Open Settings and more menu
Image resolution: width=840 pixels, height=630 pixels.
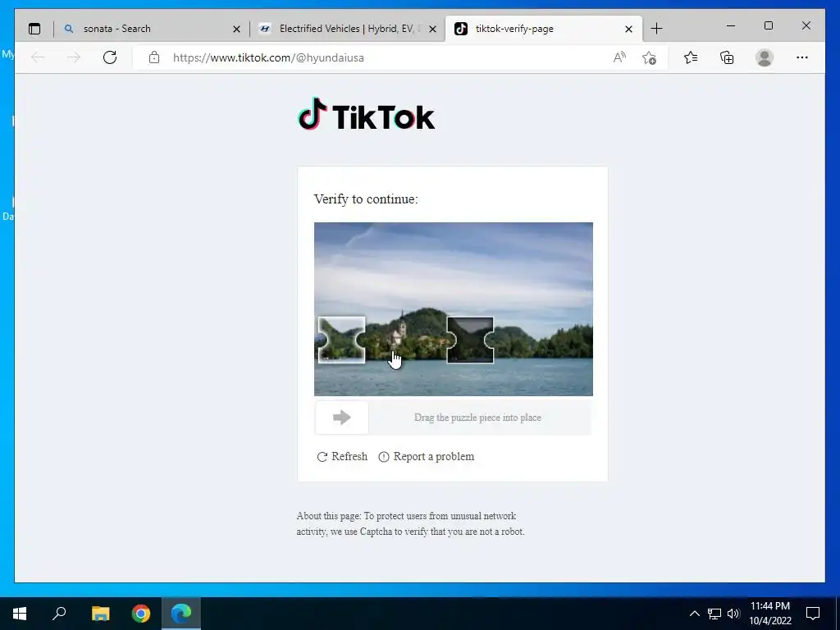pyautogui.click(x=801, y=57)
